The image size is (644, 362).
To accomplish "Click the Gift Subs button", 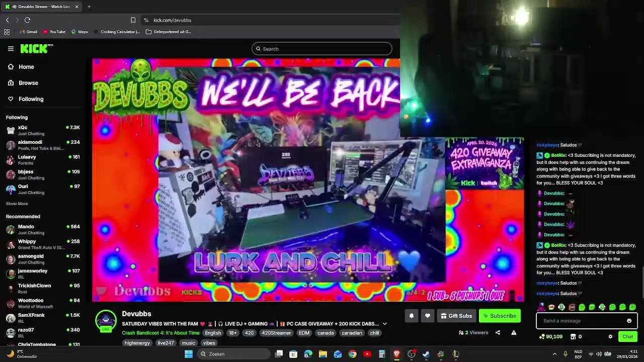I will (x=456, y=316).
